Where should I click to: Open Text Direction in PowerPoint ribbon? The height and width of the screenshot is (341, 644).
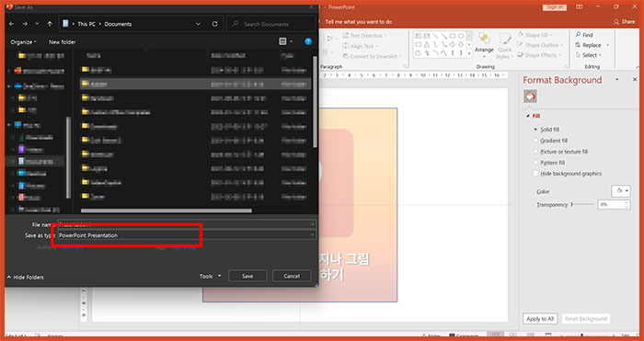[x=365, y=36]
